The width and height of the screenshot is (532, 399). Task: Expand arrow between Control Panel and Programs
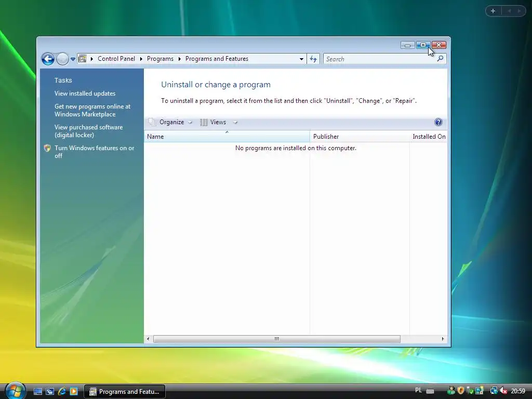tap(141, 59)
